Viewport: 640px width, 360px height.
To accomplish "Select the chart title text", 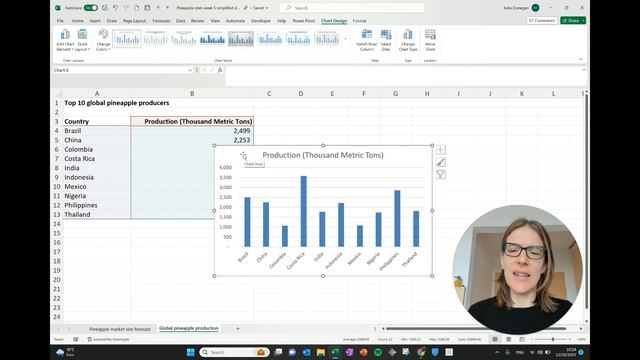I will coord(323,155).
